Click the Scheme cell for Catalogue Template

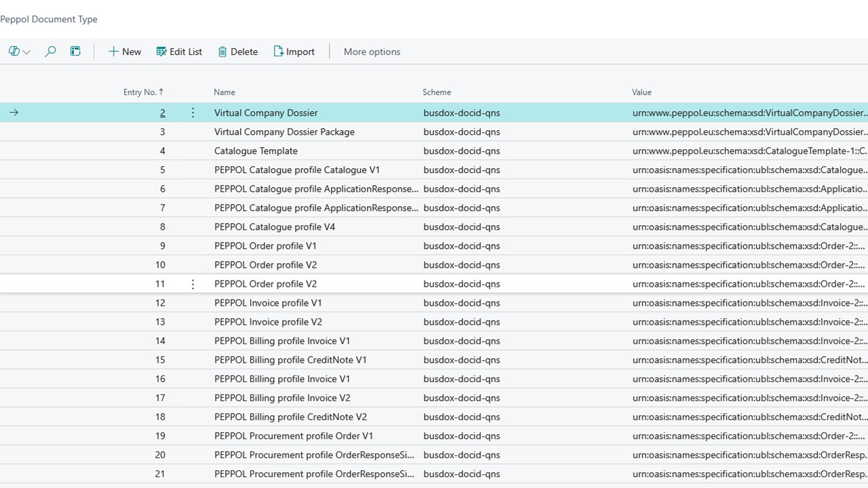[462, 151]
